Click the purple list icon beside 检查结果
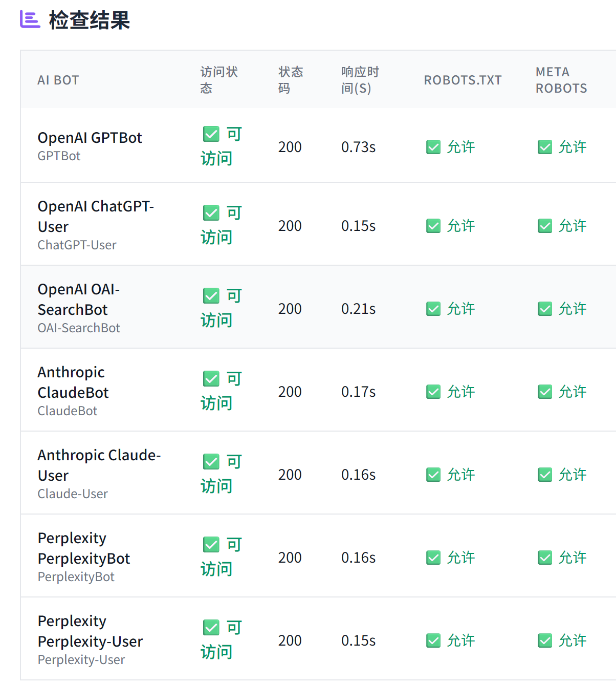 [x=30, y=19]
